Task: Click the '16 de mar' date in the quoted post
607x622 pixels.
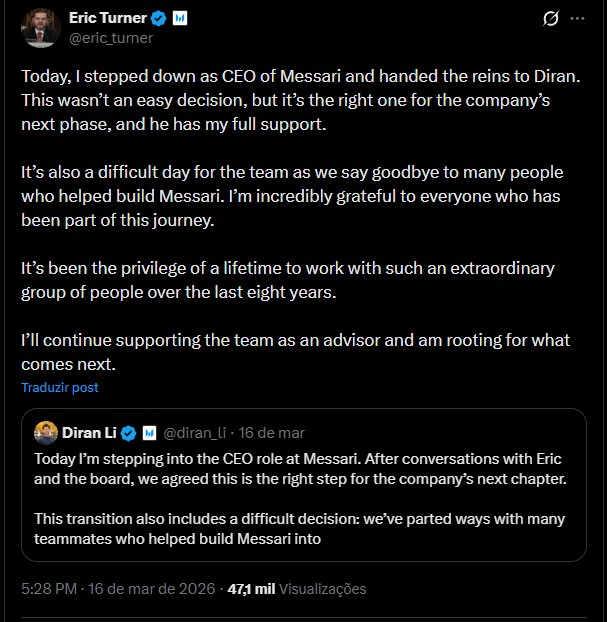Action: (275, 433)
